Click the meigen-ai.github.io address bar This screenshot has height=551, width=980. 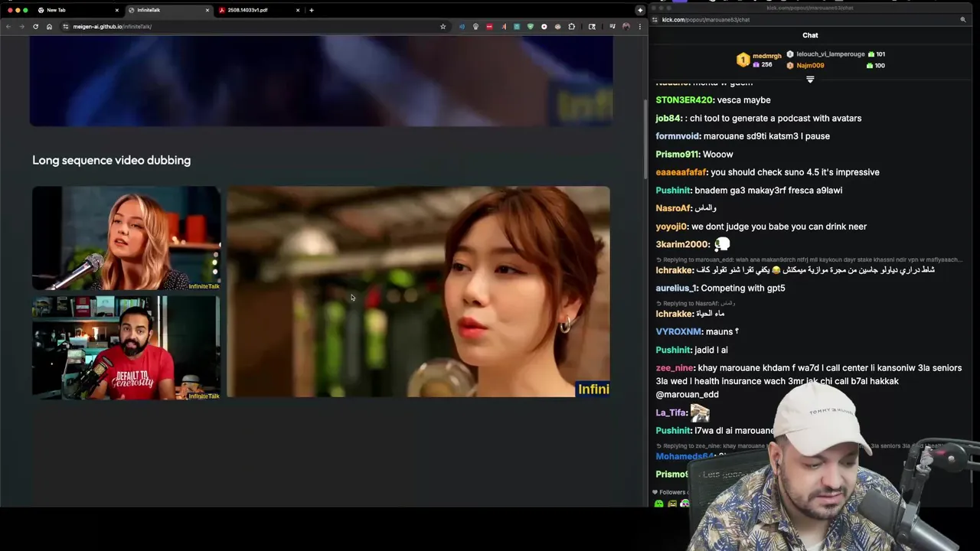(x=253, y=27)
